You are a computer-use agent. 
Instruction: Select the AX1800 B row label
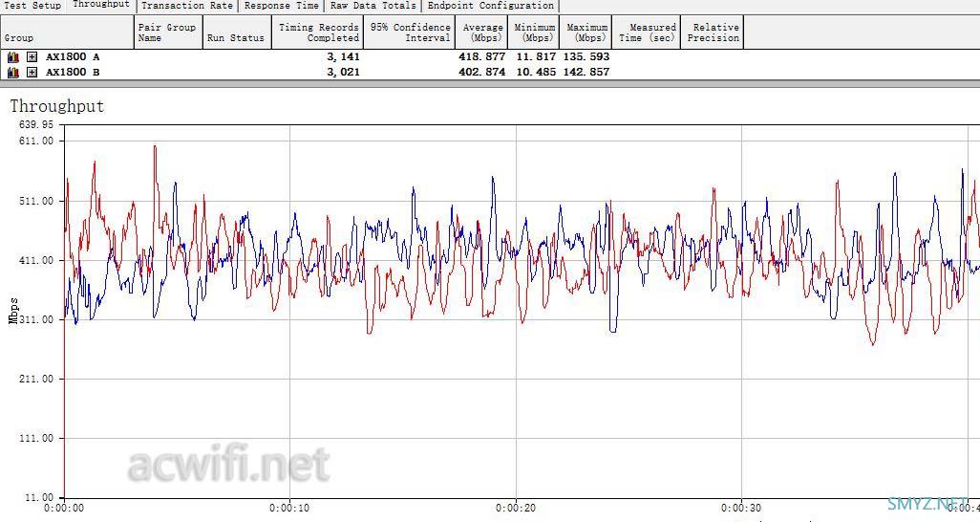[x=73, y=72]
